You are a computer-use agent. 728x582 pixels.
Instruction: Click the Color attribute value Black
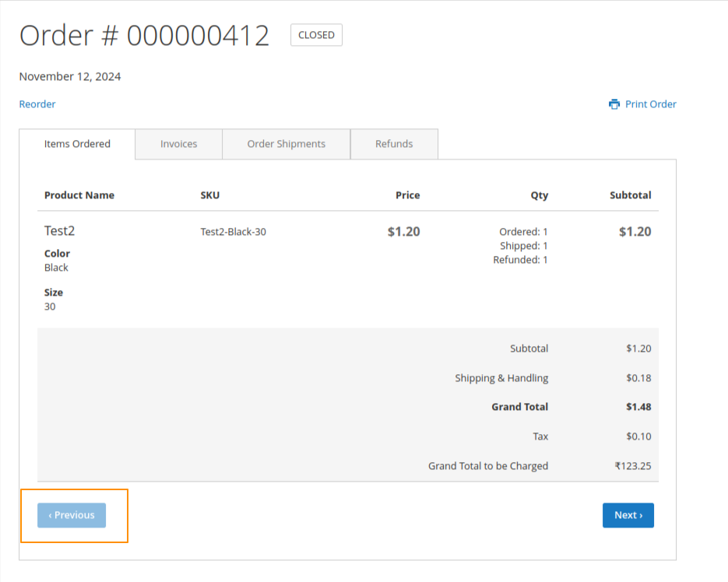(x=56, y=268)
